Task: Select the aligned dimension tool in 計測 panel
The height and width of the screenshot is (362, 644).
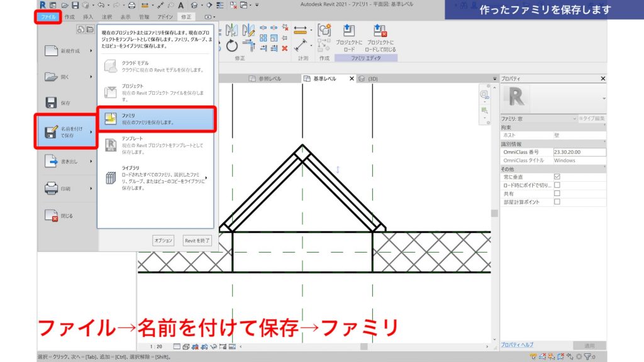Action: pyautogui.click(x=300, y=30)
